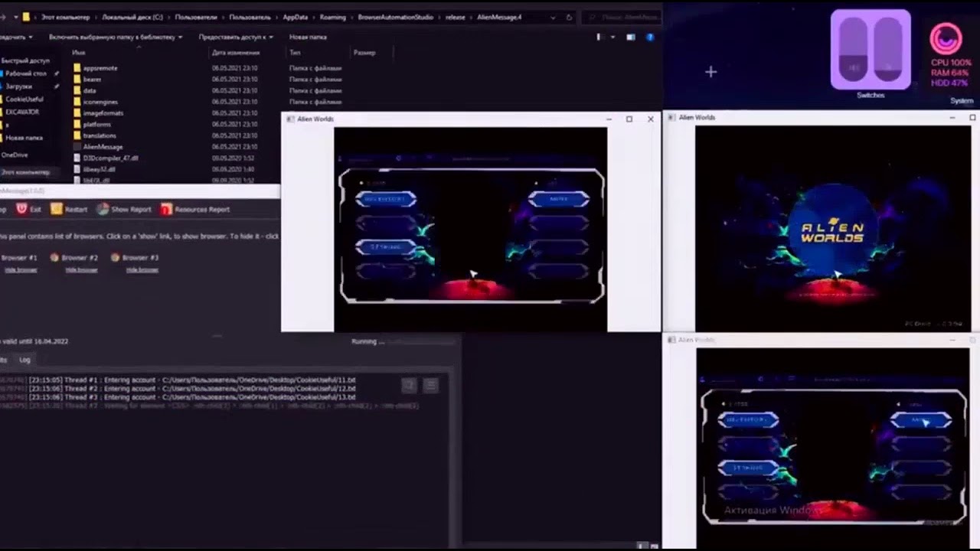Open address bar history dropdown arrow
Screen dimensions: 980x551
pos(553,17)
